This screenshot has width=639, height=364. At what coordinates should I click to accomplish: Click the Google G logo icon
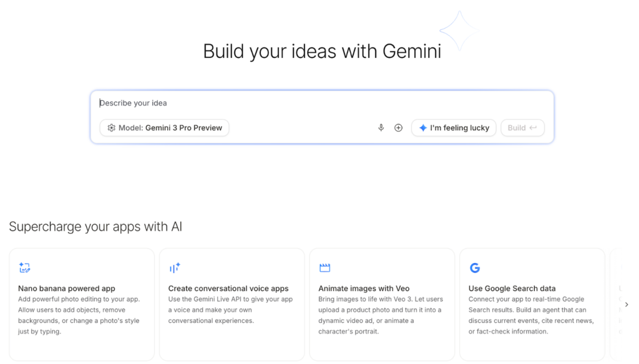(x=475, y=268)
